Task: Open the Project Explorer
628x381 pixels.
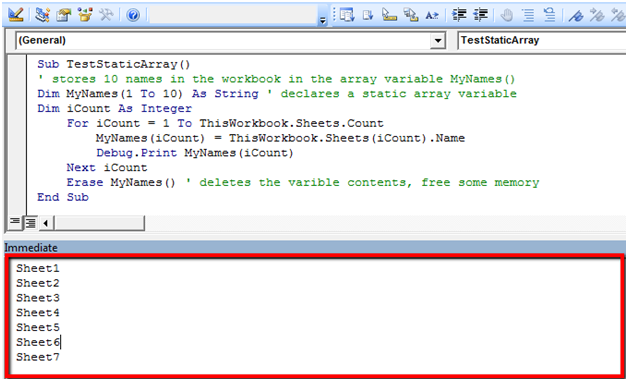Action: click(x=42, y=15)
